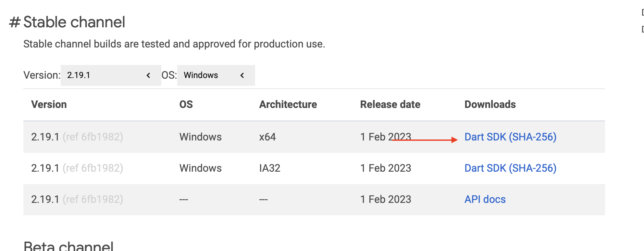Select the Version column header
The image size is (644, 251).
[49, 104]
